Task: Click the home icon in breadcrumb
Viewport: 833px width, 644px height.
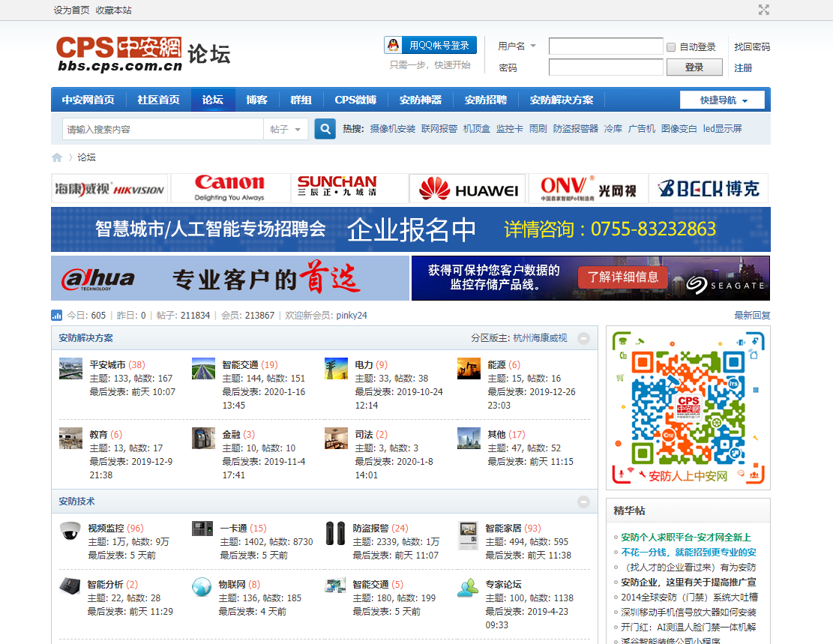Action: click(57, 157)
